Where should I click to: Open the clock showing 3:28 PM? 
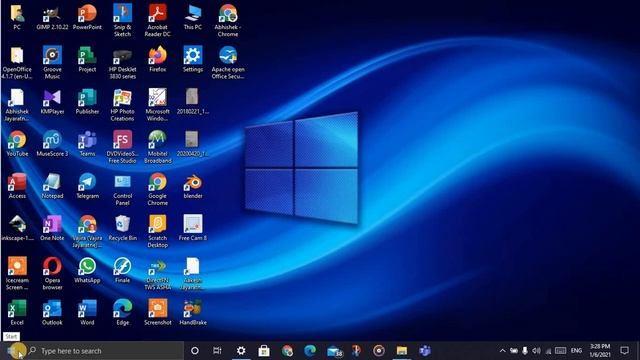click(x=600, y=351)
